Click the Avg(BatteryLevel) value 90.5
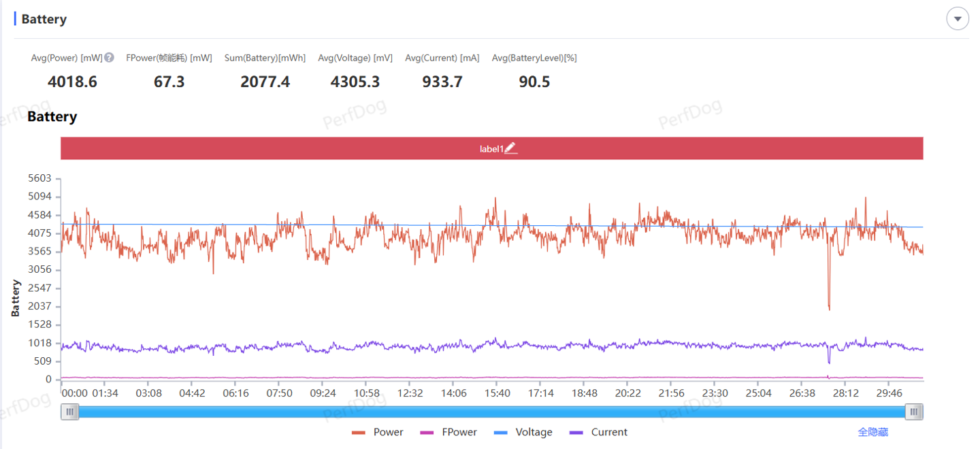 pos(534,82)
